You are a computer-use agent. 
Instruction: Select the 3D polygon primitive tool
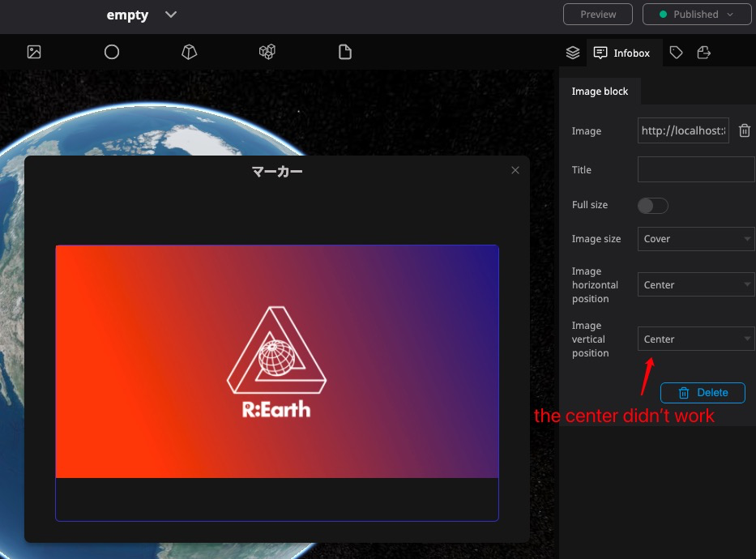(x=189, y=51)
